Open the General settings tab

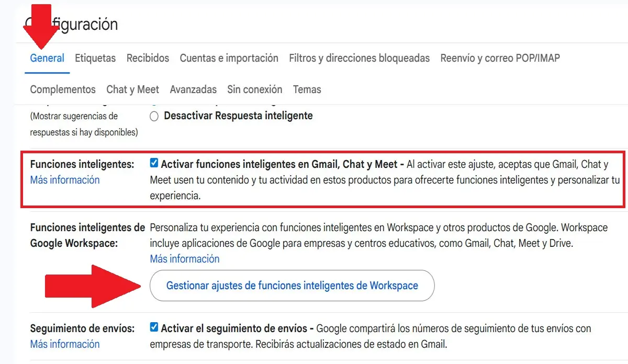[47, 58]
